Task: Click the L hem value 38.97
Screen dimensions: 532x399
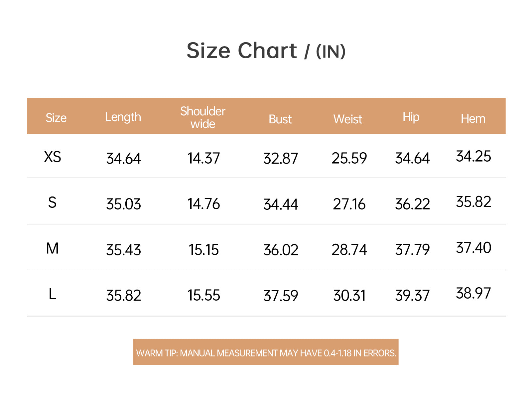Action: pos(473,293)
